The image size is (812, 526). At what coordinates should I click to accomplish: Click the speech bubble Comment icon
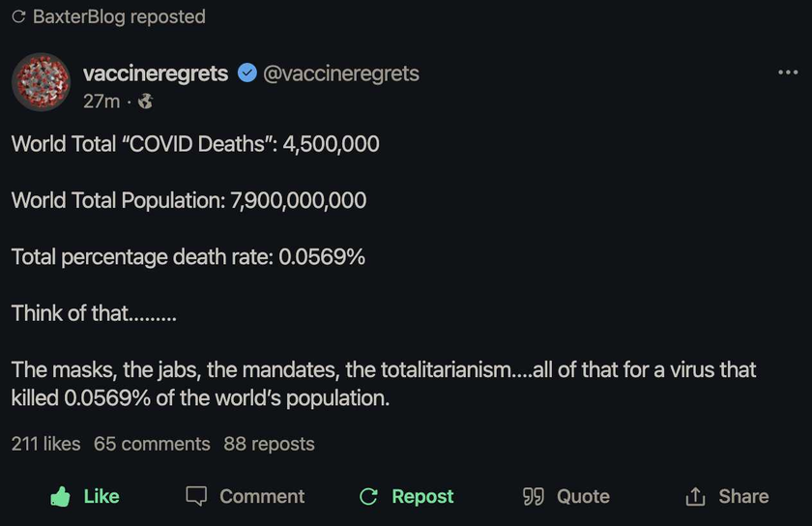point(196,496)
